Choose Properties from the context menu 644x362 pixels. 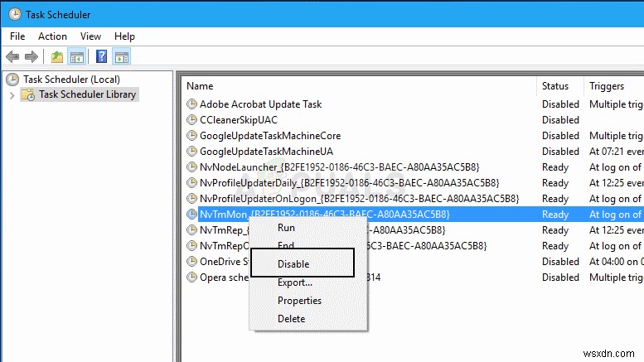point(299,301)
